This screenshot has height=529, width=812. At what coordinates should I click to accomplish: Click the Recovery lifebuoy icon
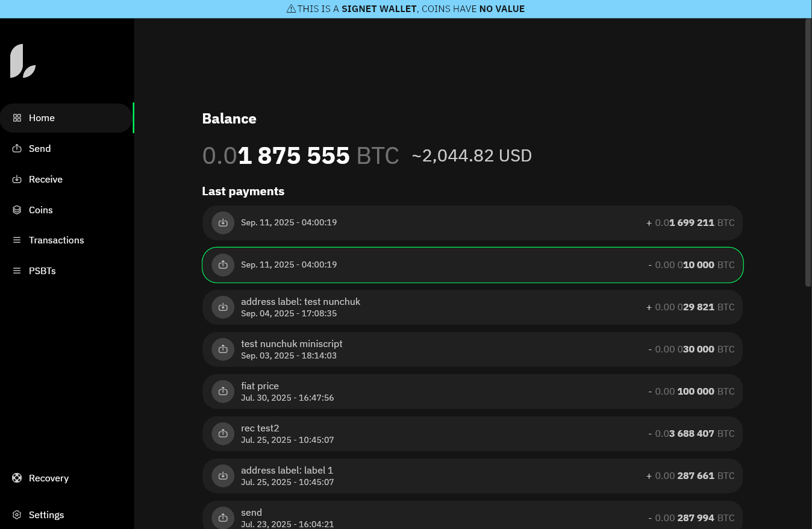tap(17, 478)
